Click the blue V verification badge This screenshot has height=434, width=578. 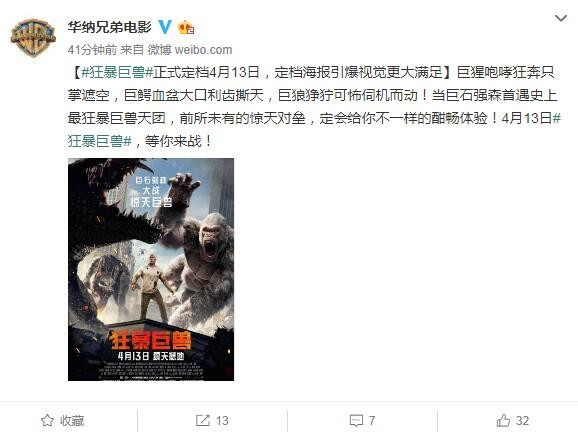(165, 27)
